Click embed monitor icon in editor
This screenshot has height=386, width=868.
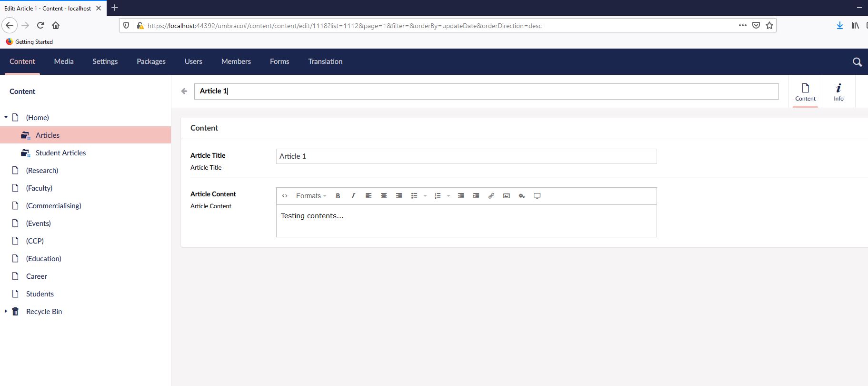point(537,196)
